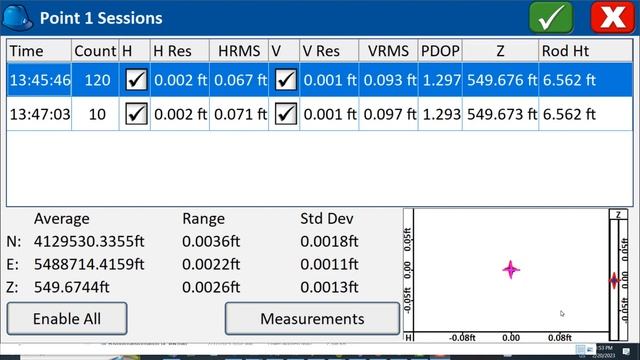Click the Rod Ht column header

(x=586, y=51)
